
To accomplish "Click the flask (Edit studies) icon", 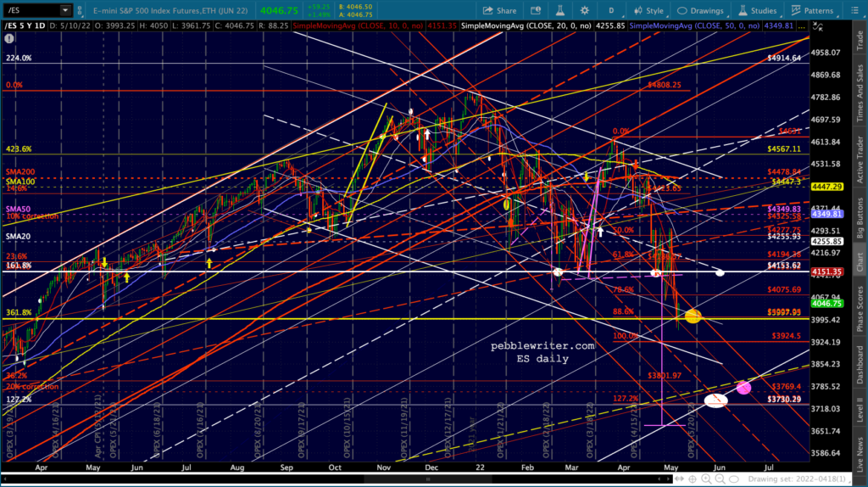I will point(560,10).
